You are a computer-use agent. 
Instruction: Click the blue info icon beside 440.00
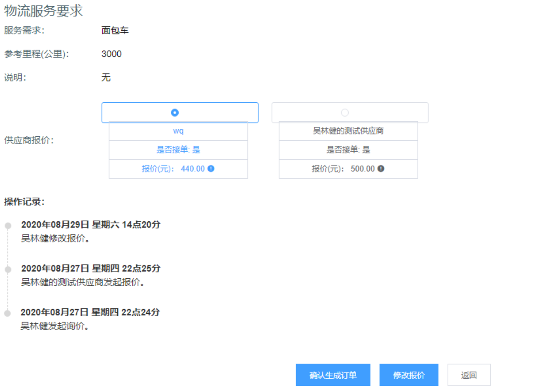pyautogui.click(x=211, y=168)
